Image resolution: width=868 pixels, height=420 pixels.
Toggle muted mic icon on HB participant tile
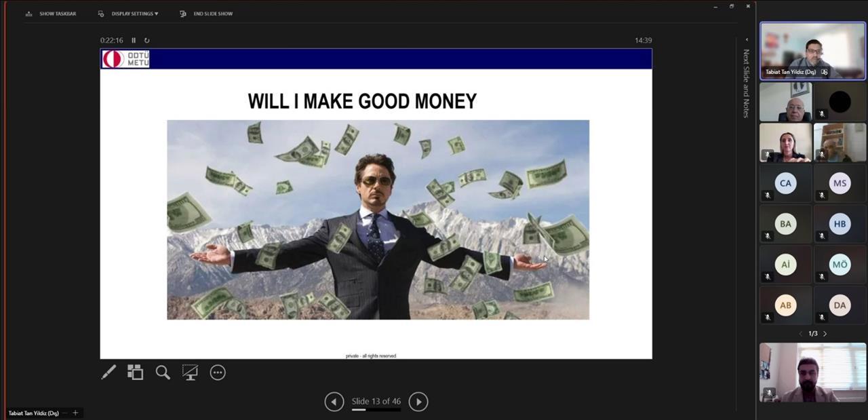pos(822,236)
